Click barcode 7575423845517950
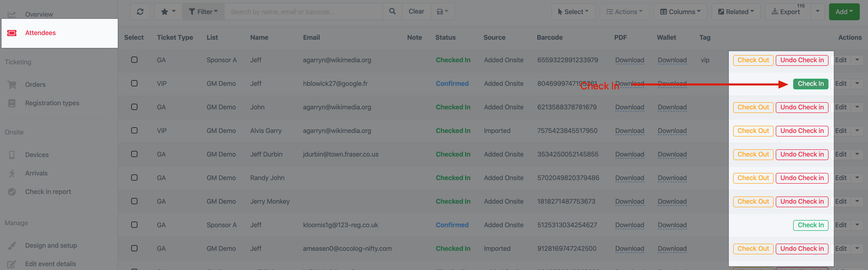Viewport: 868px width, 270px height. 567,131
